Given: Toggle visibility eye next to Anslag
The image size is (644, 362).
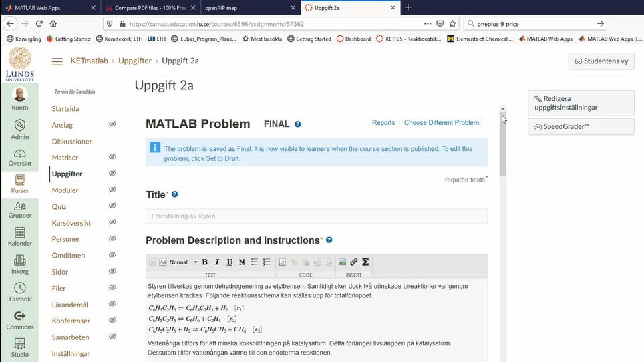Looking at the screenshot, I should coord(112,125).
